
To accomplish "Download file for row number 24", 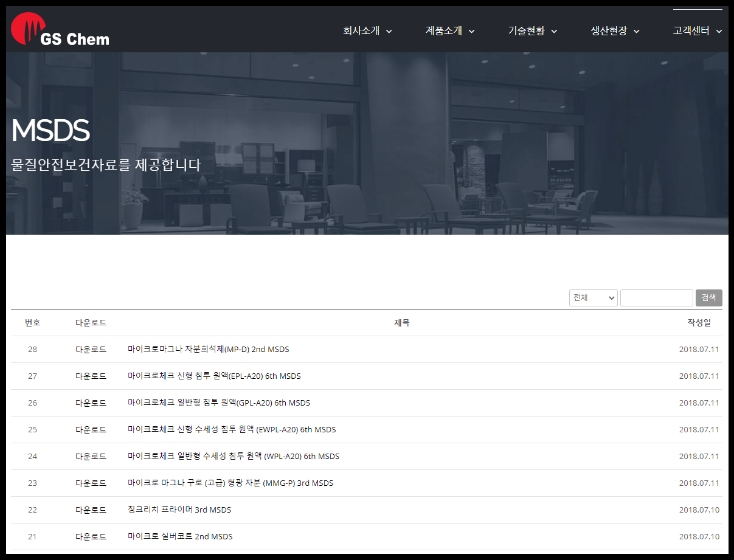I will click(91, 457).
